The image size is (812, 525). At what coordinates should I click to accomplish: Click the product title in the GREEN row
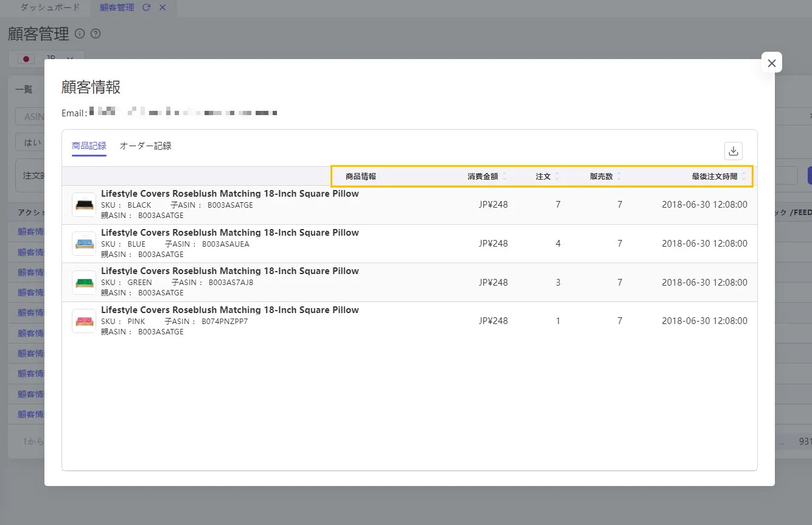pos(230,271)
